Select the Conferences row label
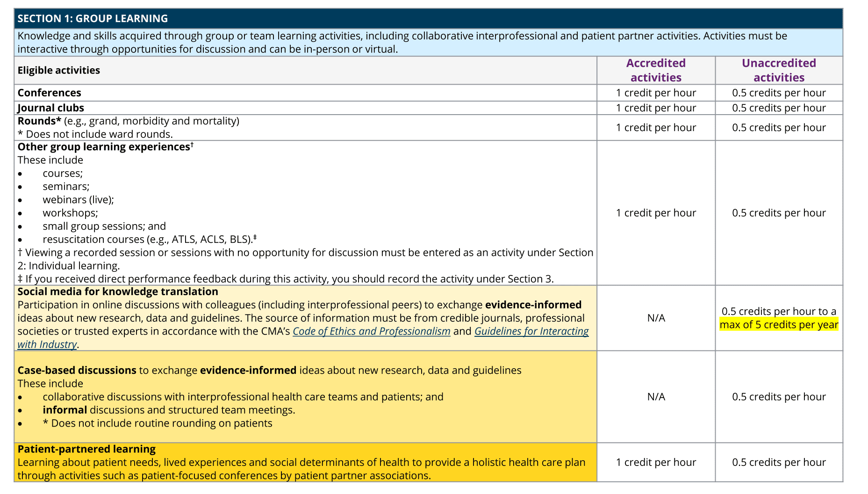868x494 pixels. 50,93
